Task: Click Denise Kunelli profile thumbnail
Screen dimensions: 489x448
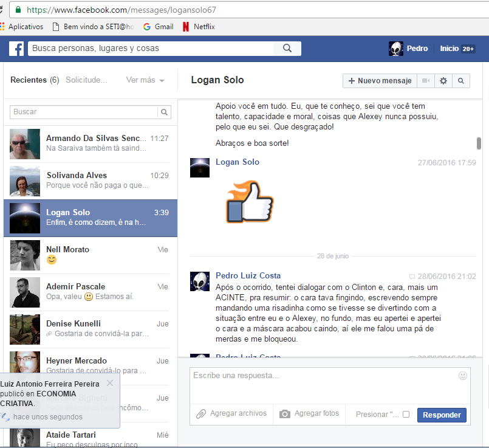Action: (25, 329)
